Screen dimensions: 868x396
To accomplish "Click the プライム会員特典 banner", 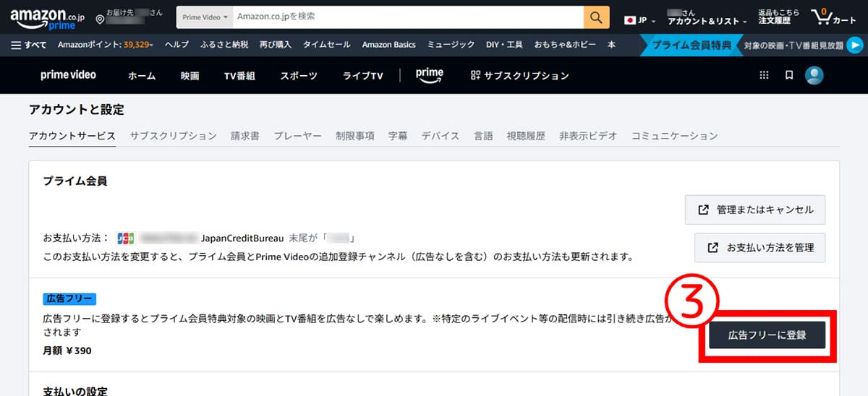I will (693, 45).
